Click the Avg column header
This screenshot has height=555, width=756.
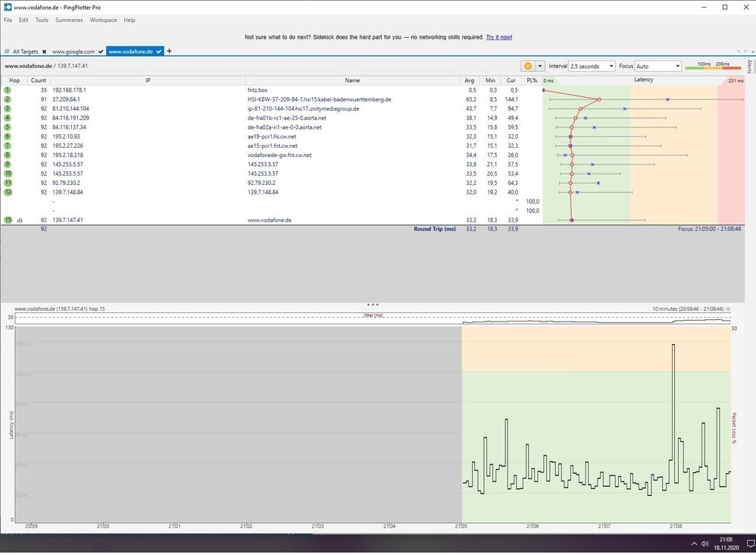pyautogui.click(x=469, y=80)
